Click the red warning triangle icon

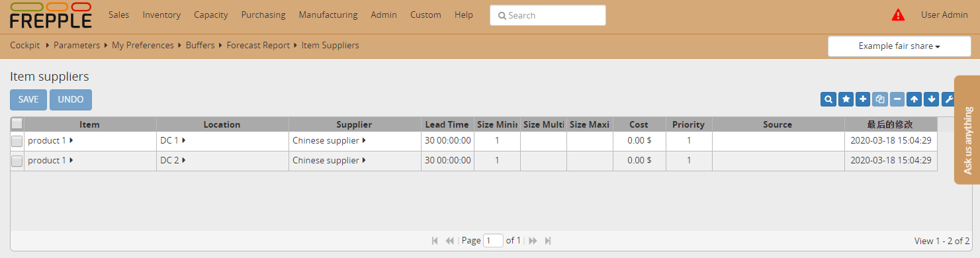click(x=898, y=15)
